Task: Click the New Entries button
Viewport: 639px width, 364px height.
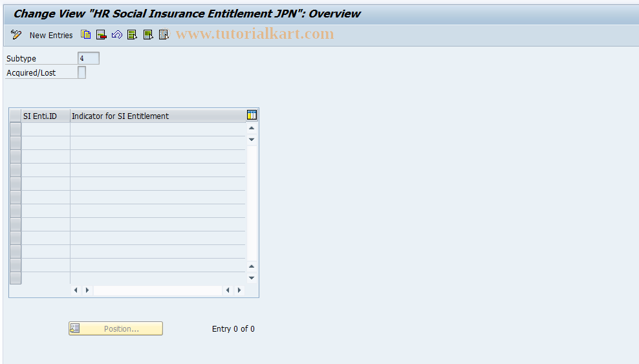Action: click(x=51, y=36)
